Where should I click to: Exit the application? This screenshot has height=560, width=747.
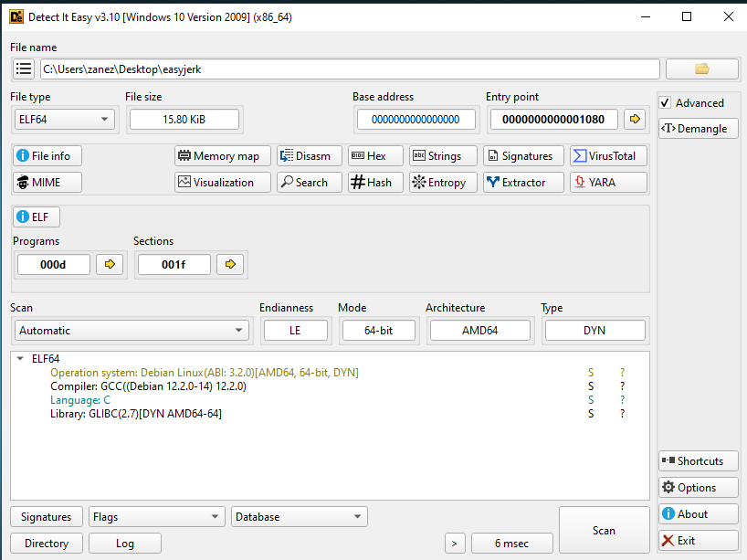(x=699, y=541)
